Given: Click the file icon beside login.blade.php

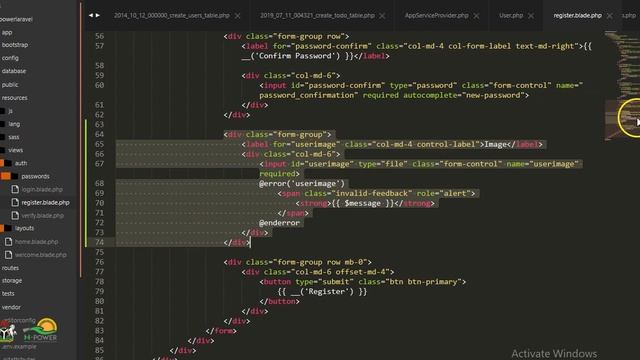Looking at the screenshot, I should pos(15,189).
